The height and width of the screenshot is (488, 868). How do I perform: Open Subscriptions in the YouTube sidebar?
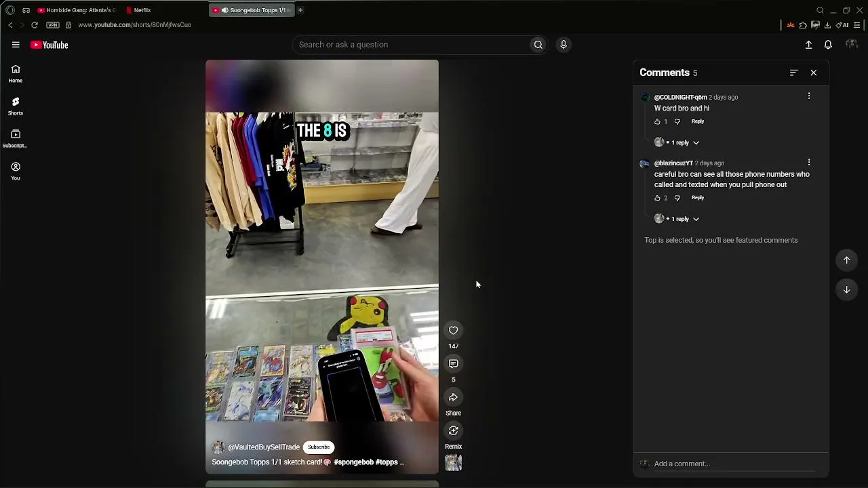pyautogui.click(x=16, y=138)
